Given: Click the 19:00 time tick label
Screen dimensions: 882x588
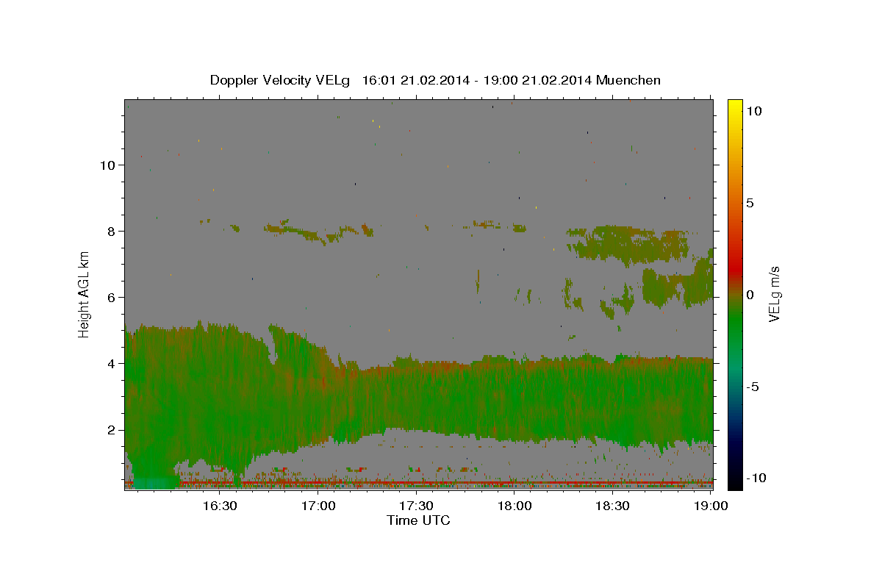Looking at the screenshot, I should pos(711,506).
